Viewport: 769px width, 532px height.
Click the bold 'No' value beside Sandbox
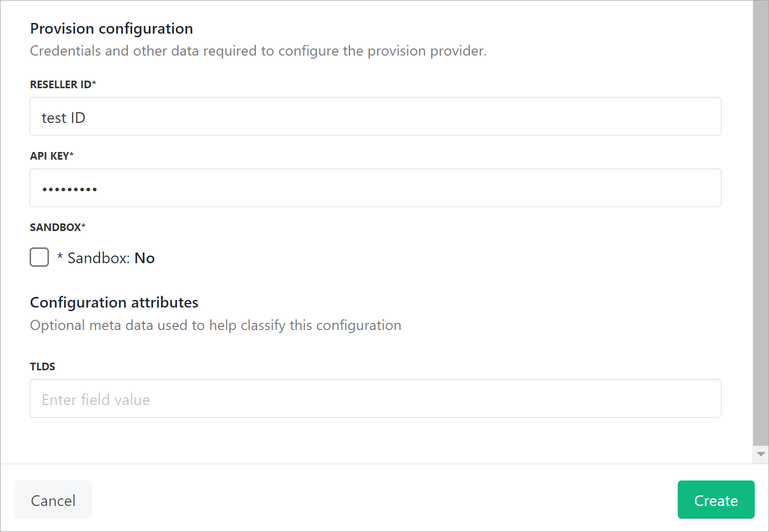pos(144,258)
